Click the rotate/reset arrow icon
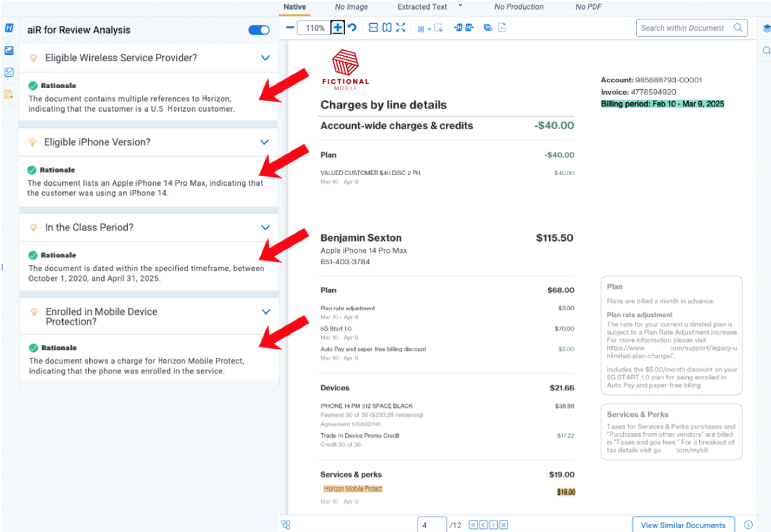 [352, 28]
